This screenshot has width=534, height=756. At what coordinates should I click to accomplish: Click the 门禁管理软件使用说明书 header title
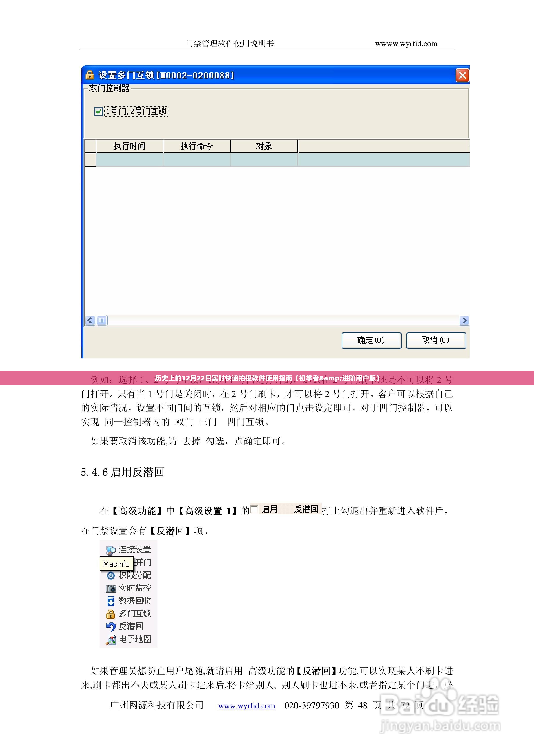tap(230, 44)
